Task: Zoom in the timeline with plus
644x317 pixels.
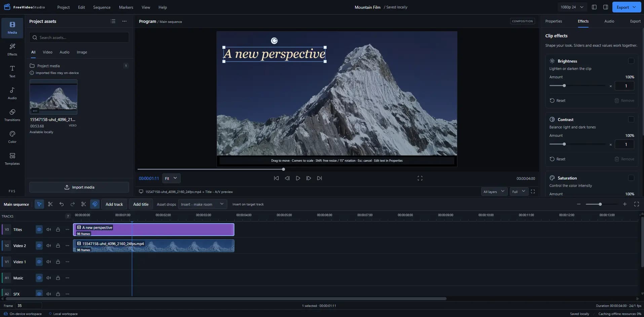Action: 625,204
